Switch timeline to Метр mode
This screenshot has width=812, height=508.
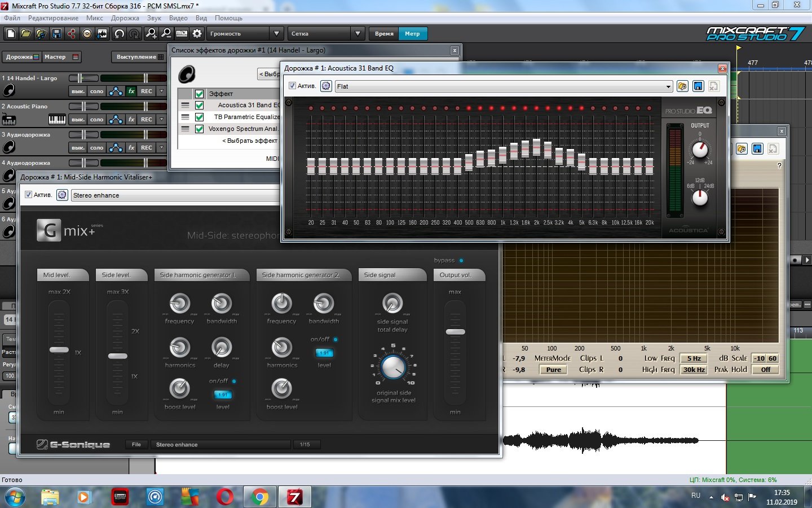tap(412, 34)
